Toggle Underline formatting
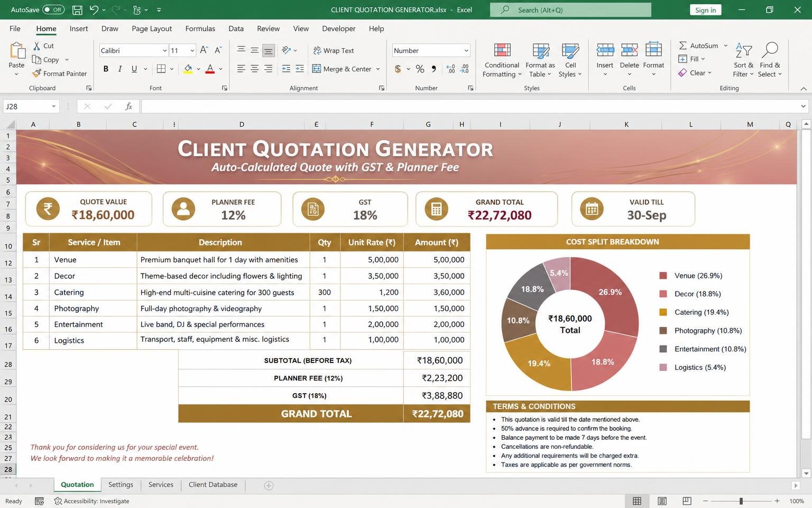Viewport: 812px width, 508px height. [134, 69]
